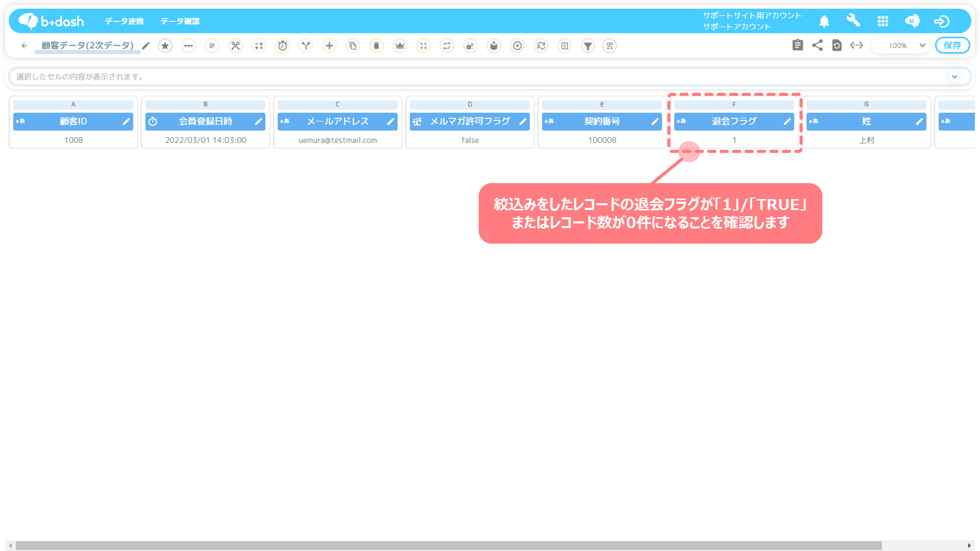This screenshot has height=551, width=980.
Task: Click the text lines toolbar icon
Action: point(212,46)
